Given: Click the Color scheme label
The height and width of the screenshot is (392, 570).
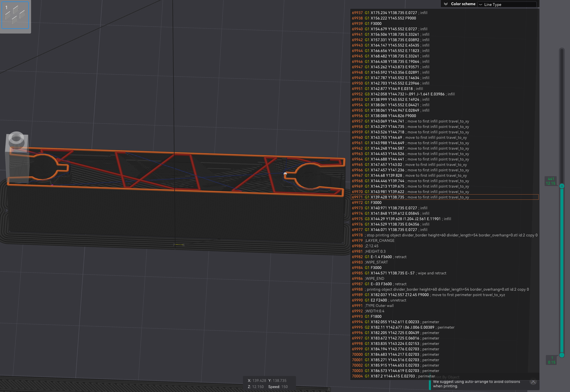Looking at the screenshot, I should click(463, 4).
